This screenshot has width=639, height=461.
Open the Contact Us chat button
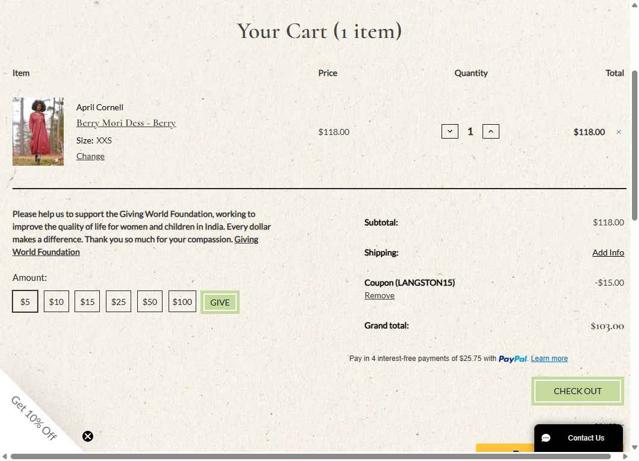[x=578, y=438]
